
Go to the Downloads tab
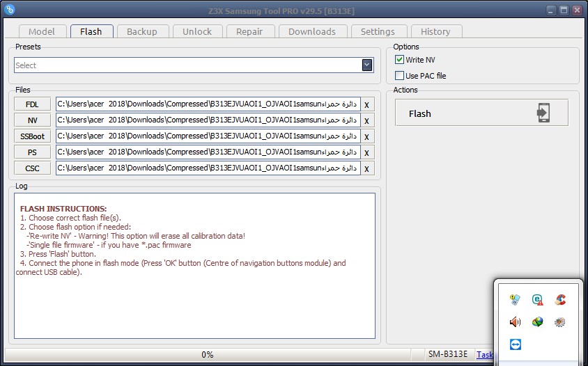(x=312, y=31)
